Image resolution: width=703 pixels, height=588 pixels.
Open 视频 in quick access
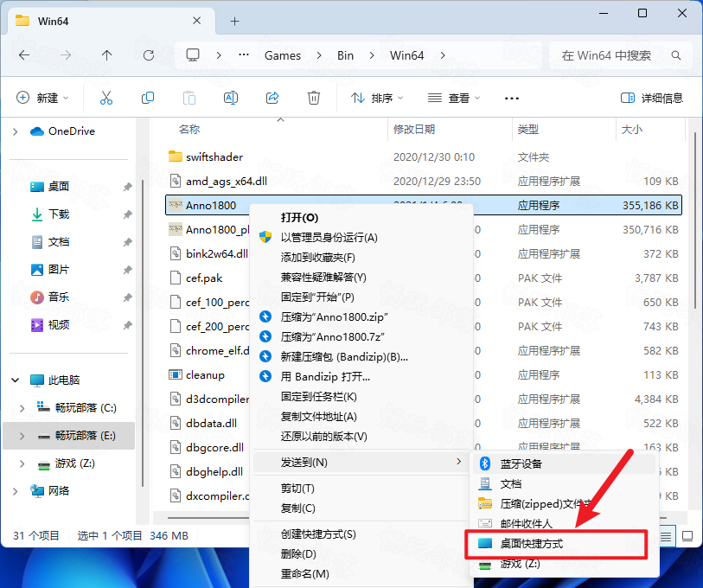(59, 325)
